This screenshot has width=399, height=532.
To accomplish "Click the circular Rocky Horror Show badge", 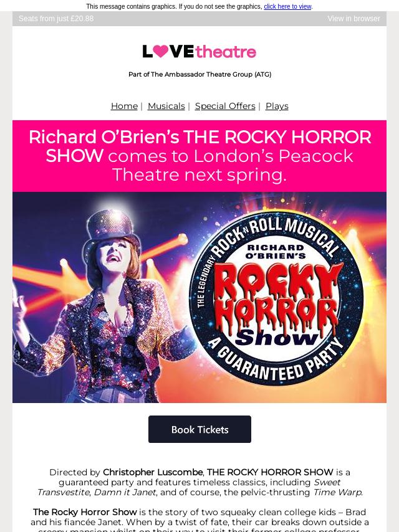I will [276, 298].
